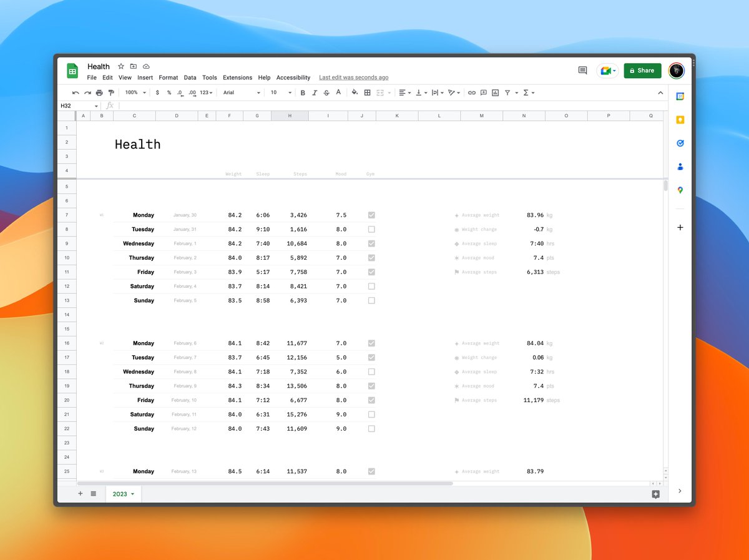
Task: Select the 2023 sheet tab
Action: tap(123, 494)
